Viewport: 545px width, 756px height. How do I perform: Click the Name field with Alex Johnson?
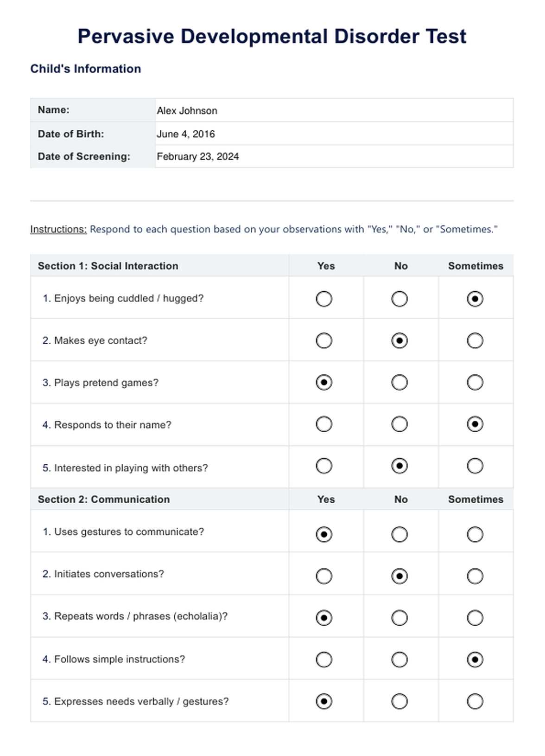(334, 110)
